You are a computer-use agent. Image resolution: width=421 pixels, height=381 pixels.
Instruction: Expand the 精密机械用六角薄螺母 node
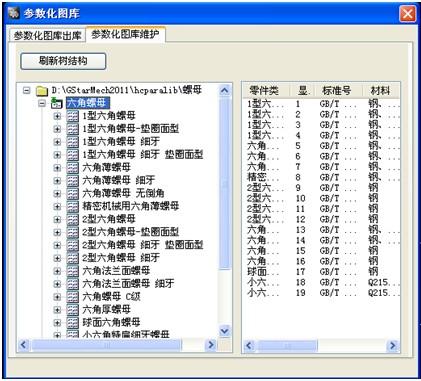click(57, 206)
